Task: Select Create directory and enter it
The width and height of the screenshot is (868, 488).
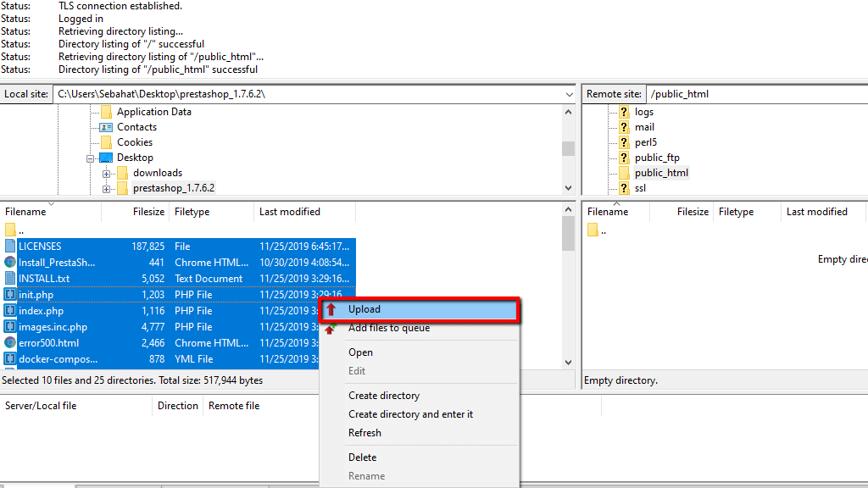Action: [x=410, y=414]
